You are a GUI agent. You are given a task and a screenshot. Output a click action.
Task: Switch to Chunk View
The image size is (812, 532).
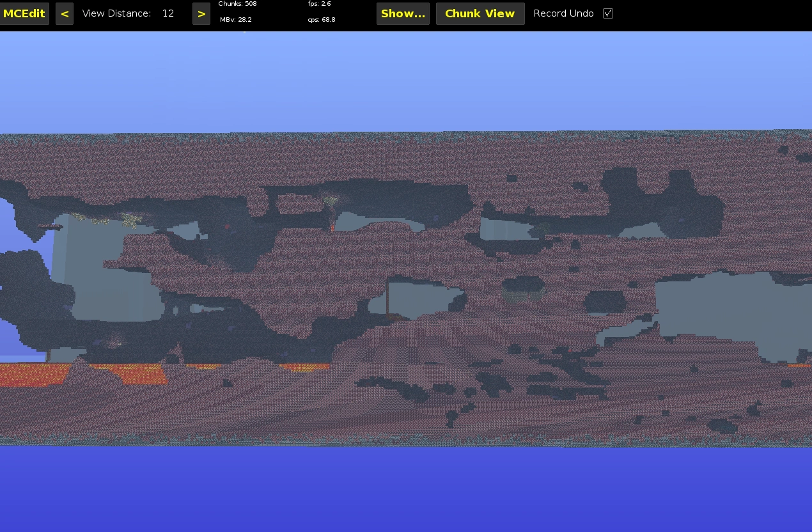[x=480, y=13]
